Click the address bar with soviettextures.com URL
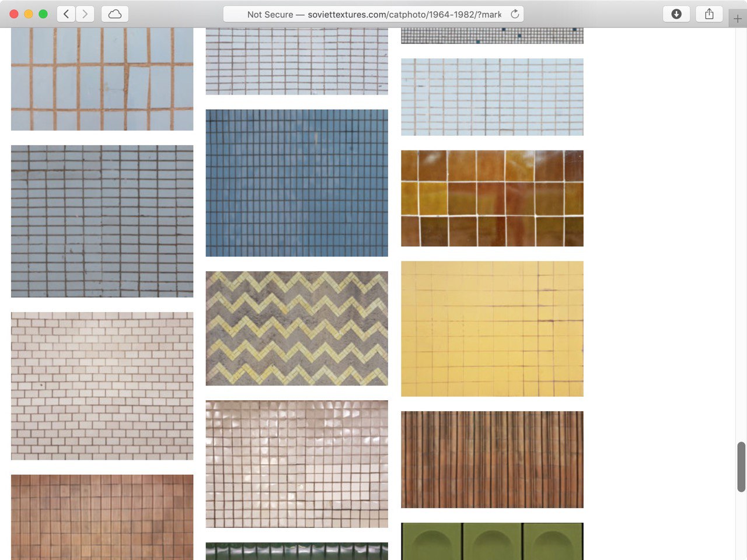This screenshot has height=560, width=747. click(x=373, y=14)
